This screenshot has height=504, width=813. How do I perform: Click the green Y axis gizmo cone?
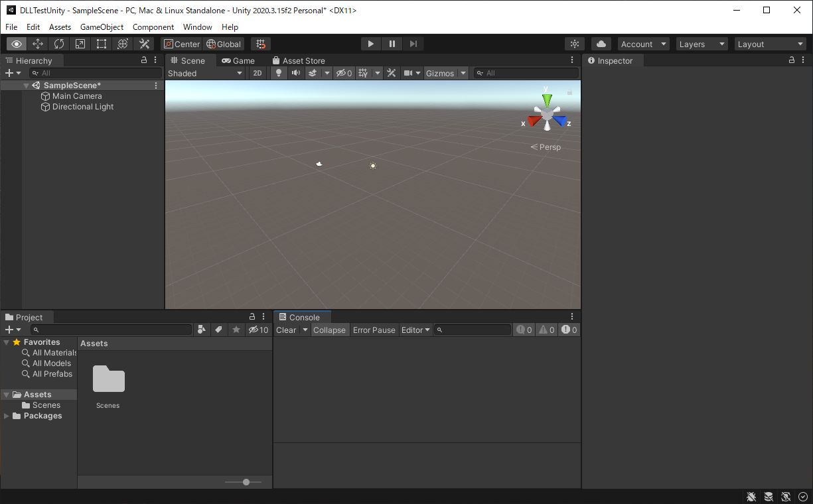[x=547, y=100]
